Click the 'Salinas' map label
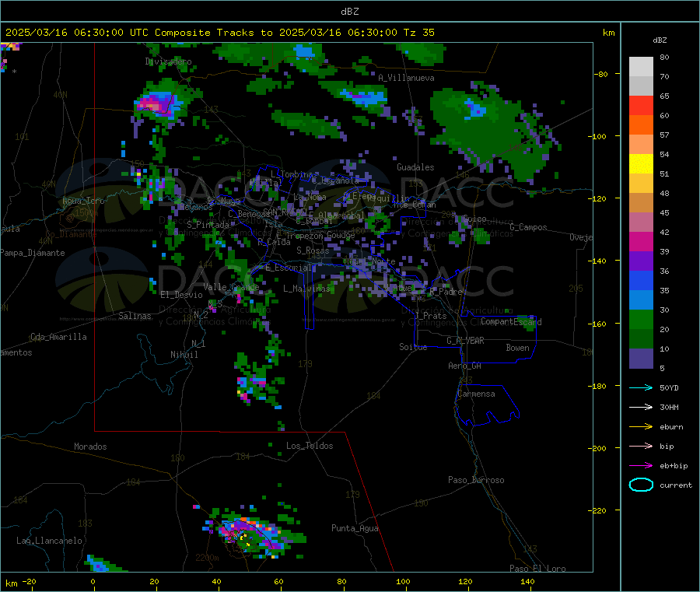The image size is (700, 592). click(135, 316)
